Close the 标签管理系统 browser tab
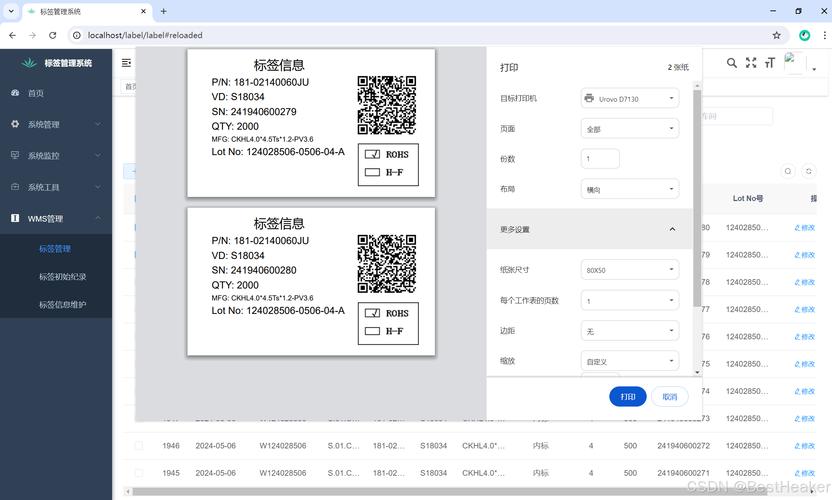Viewport: 832px width, 500px height. tap(143, 11)
